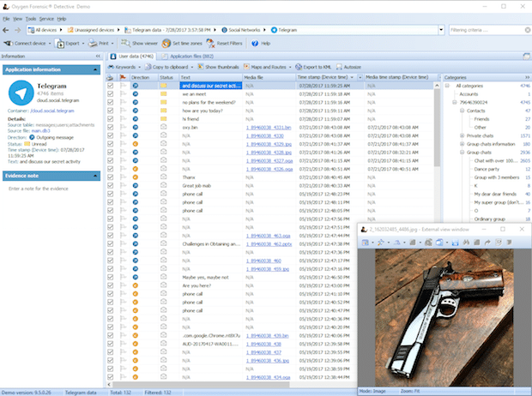Viewport: 532px width, 396px height.
Task: Click the Help toolbar icon
Action: click(255, 44)
